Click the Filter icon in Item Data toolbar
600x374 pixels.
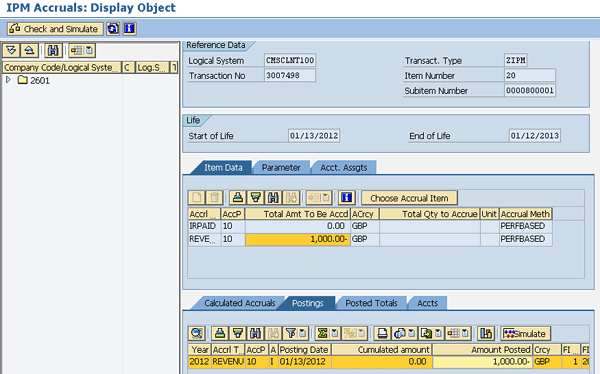point(256,198)
